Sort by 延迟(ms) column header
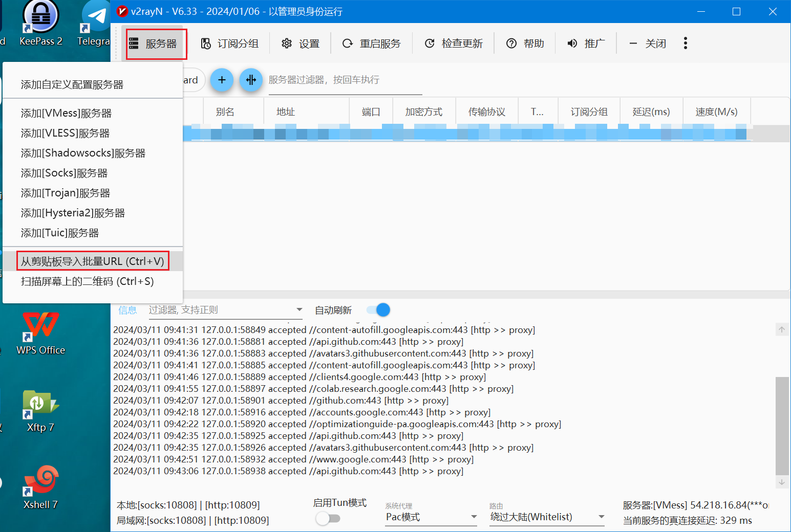The image size is (791, 532). [x=651, y=112]
